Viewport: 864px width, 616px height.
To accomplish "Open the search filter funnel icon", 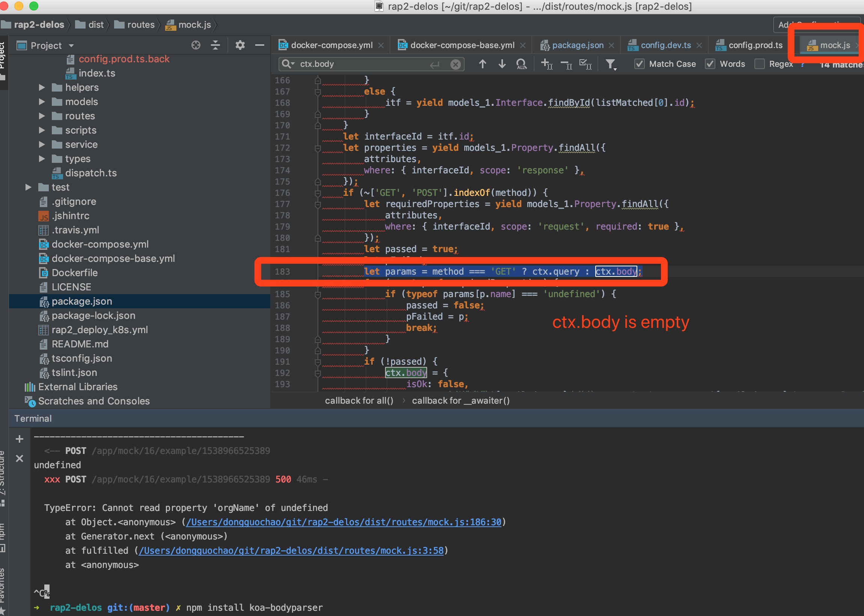I will tap(611, 65).
